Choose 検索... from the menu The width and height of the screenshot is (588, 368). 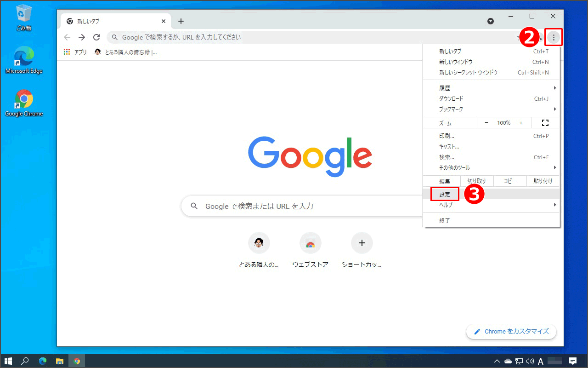tap(491, 157)
